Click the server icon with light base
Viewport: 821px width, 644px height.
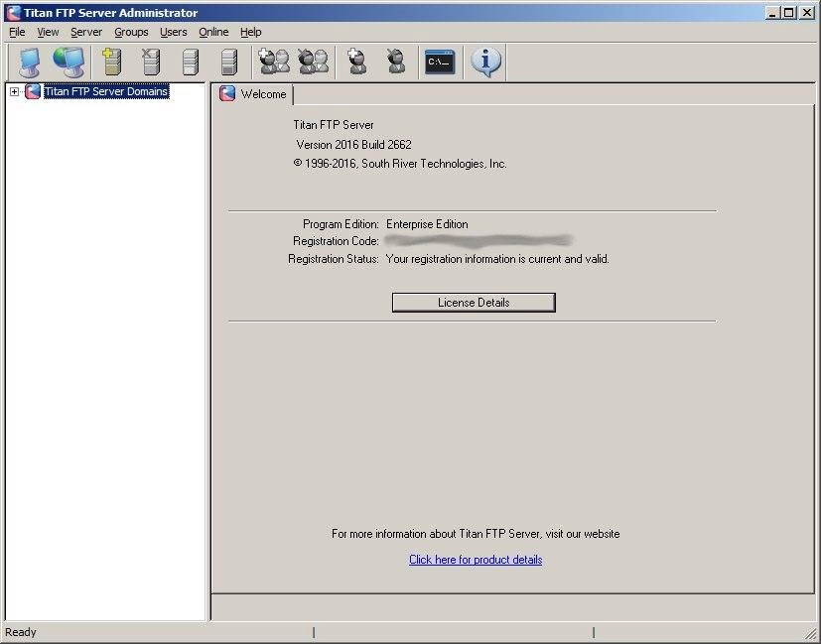tap(190, 63)
